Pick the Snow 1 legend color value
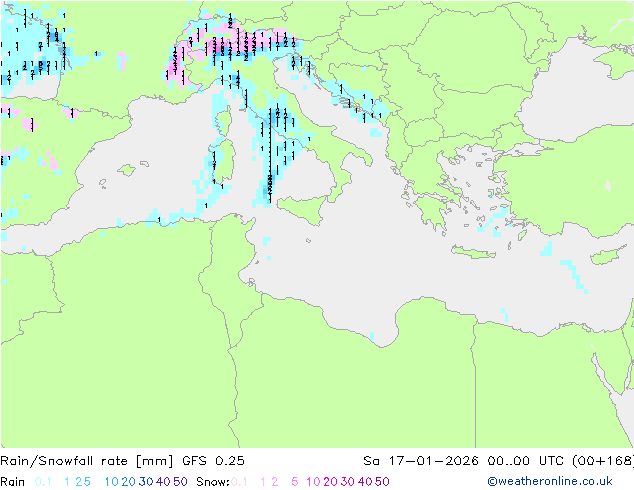Viewport: 634px width, 490px height. tap(263, 482)
